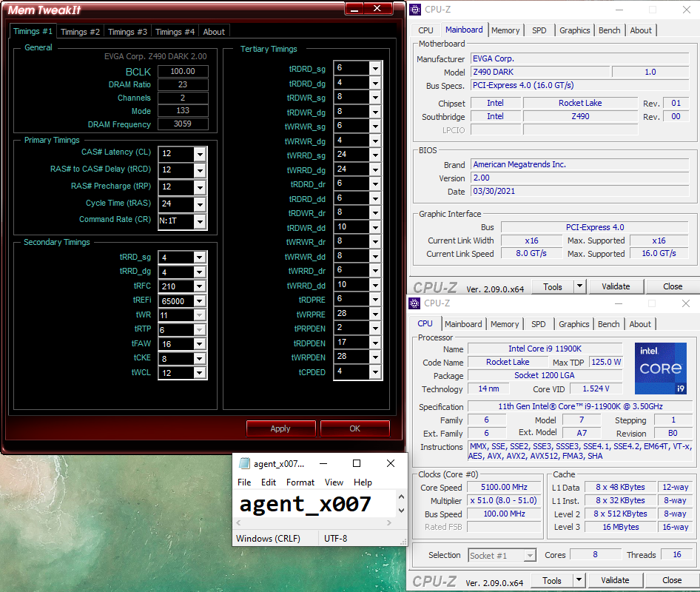Expand the tCPDED dropdown arrow

(375, 371)
